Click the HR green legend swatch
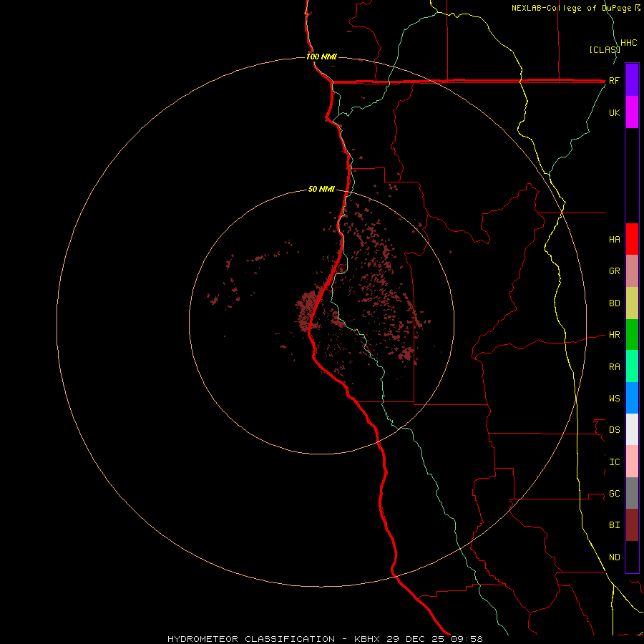The image size is (644, 644). click(x=632, y=335)
